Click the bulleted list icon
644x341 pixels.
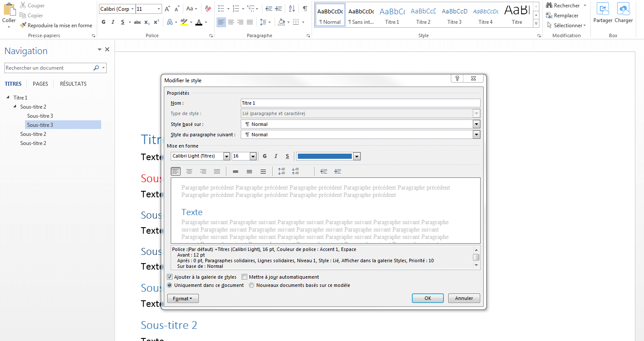click(x=221, y=9)
